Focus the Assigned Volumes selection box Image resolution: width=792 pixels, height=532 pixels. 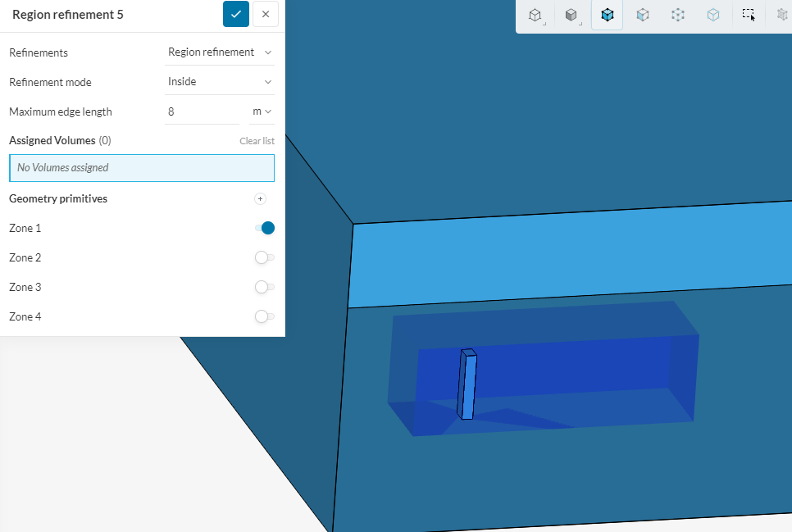142,168
